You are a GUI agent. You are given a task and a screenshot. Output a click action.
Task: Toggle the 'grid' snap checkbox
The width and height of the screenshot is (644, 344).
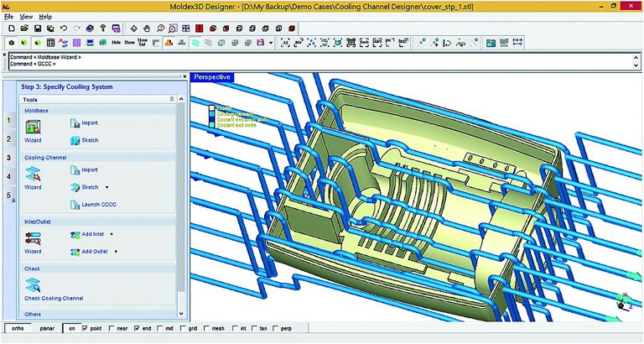(182, 328)
